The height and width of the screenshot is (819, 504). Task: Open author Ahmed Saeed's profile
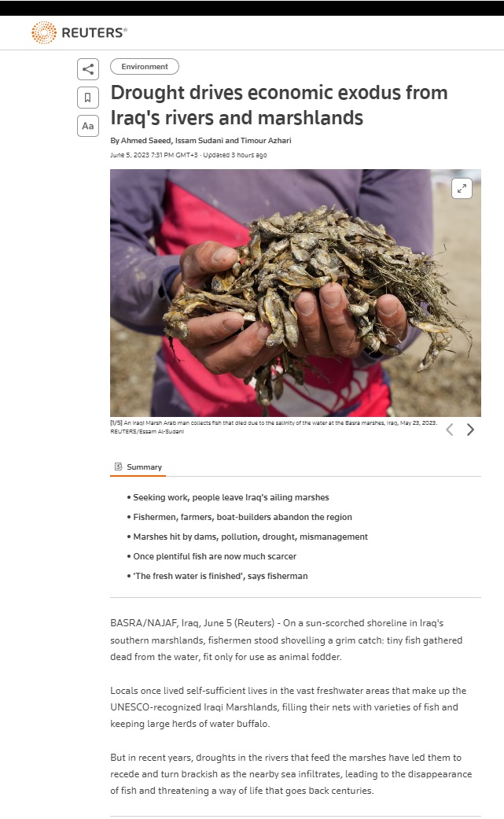[x=145, y=141]
